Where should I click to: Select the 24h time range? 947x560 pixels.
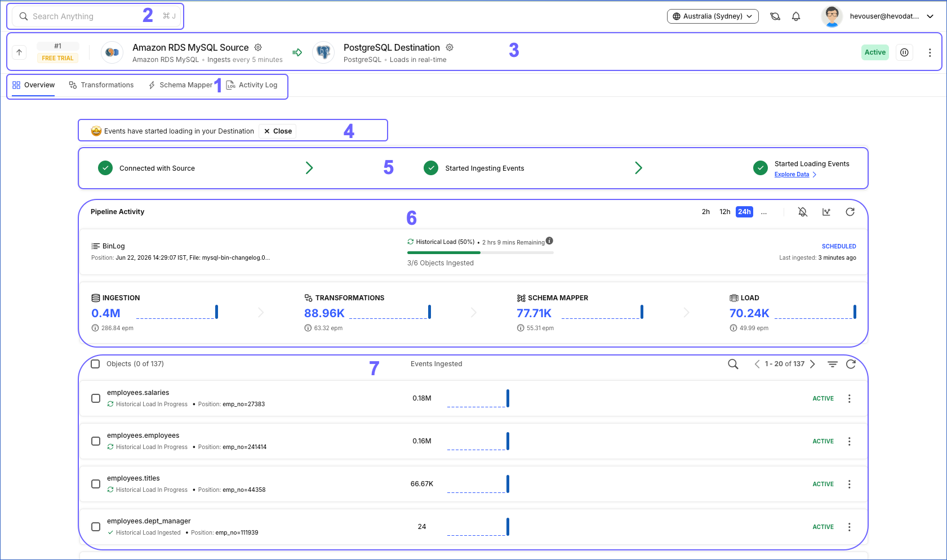pyautogui.click(x=744, y=212)
